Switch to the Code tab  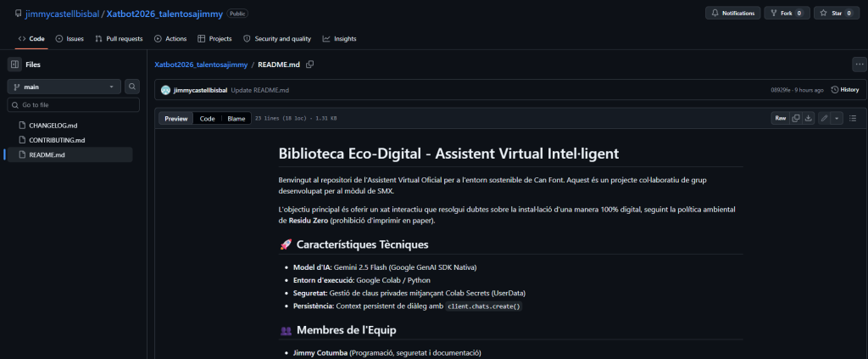[31, 39]
